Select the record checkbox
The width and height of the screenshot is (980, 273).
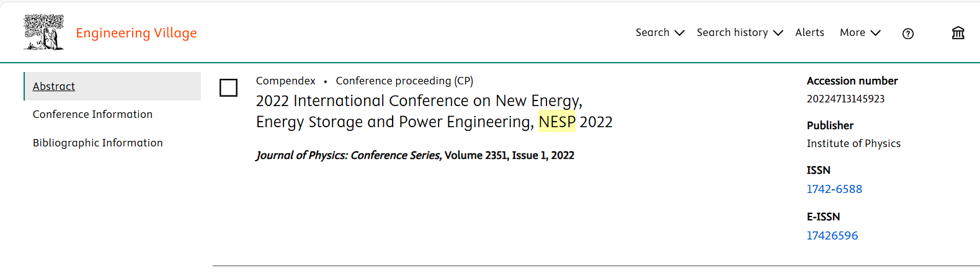228,88
